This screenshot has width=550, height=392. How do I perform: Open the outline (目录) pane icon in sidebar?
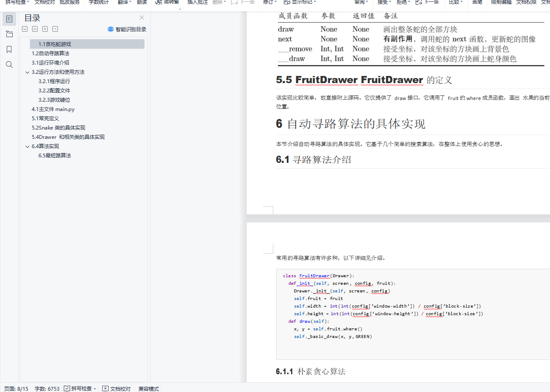[9, 19]
